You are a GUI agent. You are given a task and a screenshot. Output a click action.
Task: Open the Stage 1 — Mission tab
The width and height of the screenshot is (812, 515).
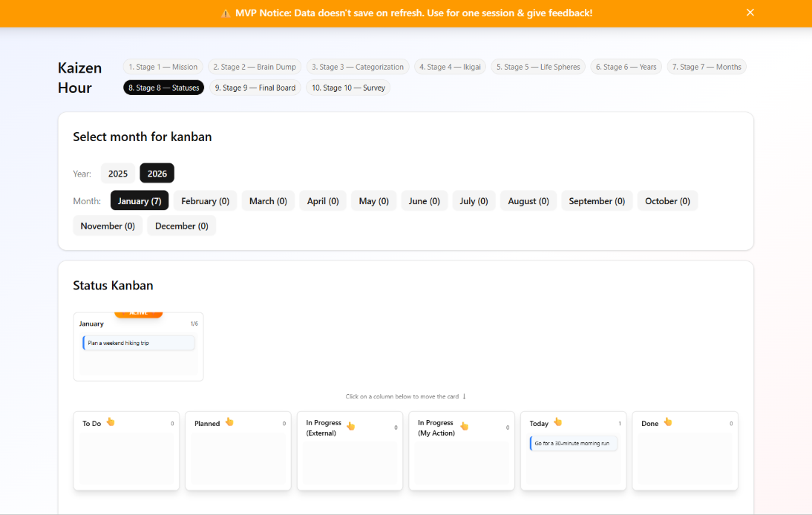163,66
